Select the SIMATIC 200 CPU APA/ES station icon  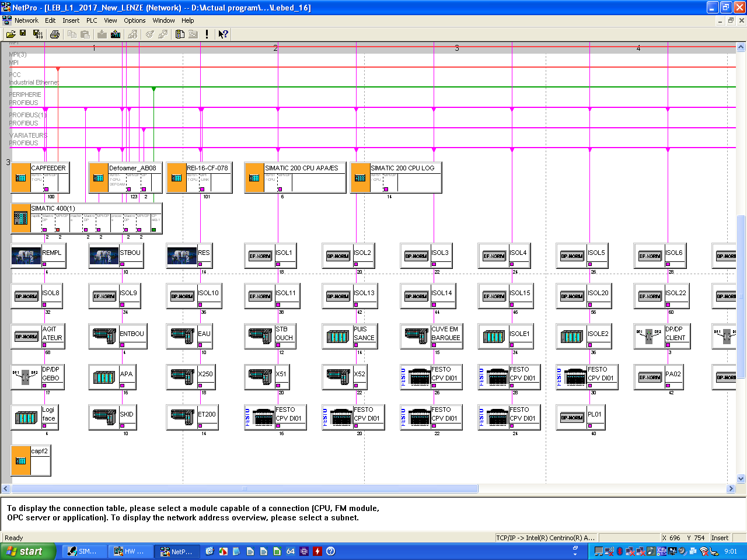pyautogui.click(x=254, y=178)
